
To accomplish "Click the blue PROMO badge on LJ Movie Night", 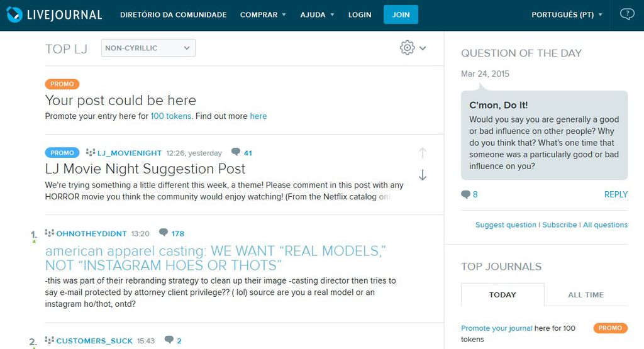I will coord(62,153).
